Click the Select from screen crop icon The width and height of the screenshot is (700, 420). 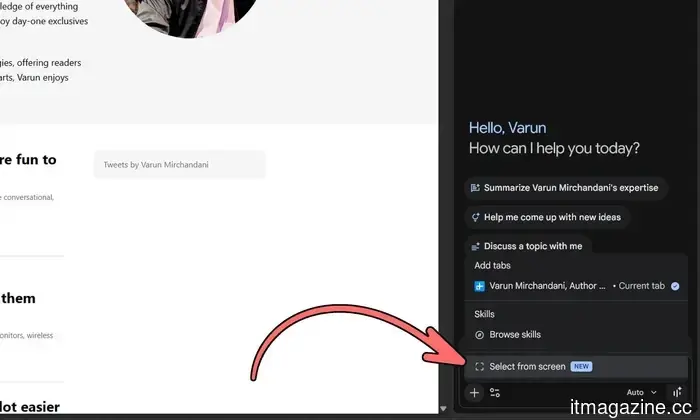click(479, 366)
